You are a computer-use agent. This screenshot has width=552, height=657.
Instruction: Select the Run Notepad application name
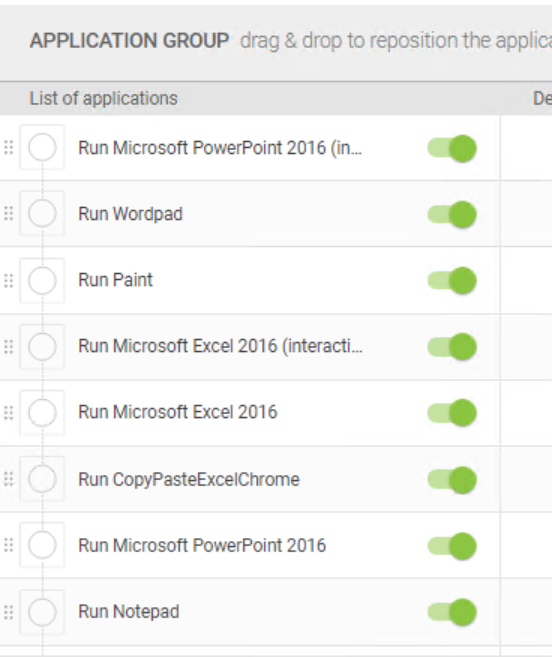point(129,612)
